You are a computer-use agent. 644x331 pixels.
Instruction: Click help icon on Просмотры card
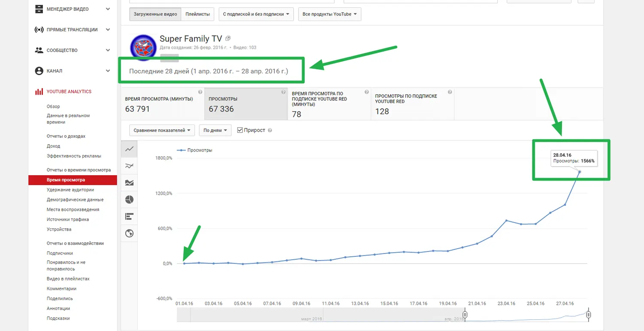(283, 92)
